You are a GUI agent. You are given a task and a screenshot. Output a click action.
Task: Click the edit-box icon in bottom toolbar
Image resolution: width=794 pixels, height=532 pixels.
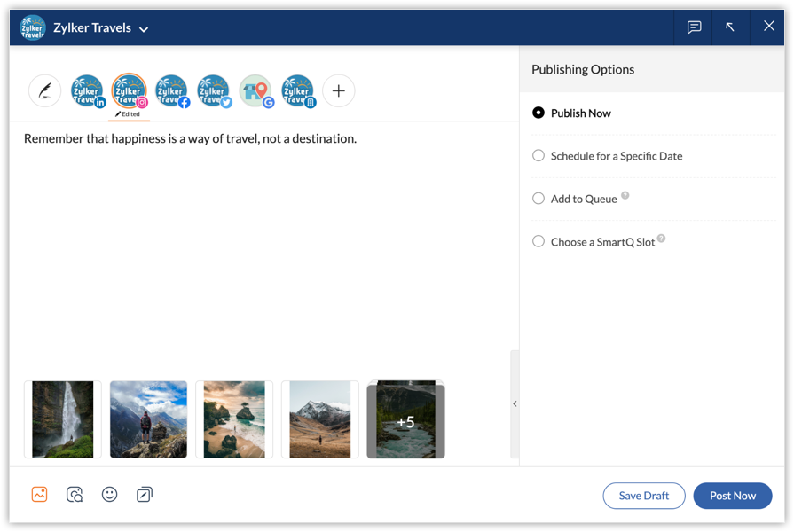point(145,495)
